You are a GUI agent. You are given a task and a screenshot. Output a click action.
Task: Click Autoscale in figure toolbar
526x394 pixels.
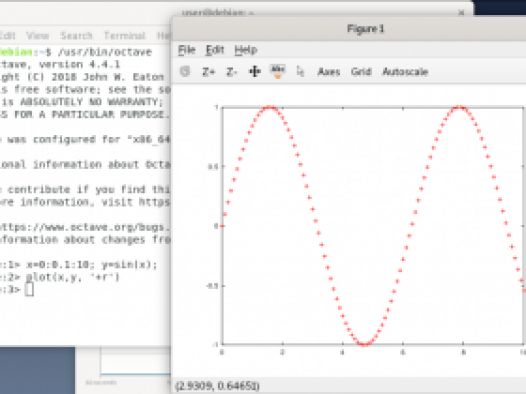pos(405,72)
